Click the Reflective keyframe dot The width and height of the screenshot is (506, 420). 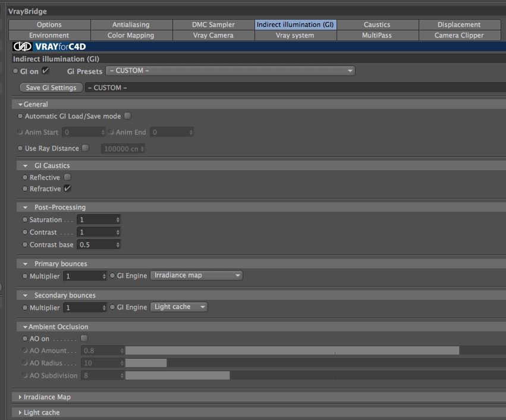pyautogui.click(x=25, y=177)
